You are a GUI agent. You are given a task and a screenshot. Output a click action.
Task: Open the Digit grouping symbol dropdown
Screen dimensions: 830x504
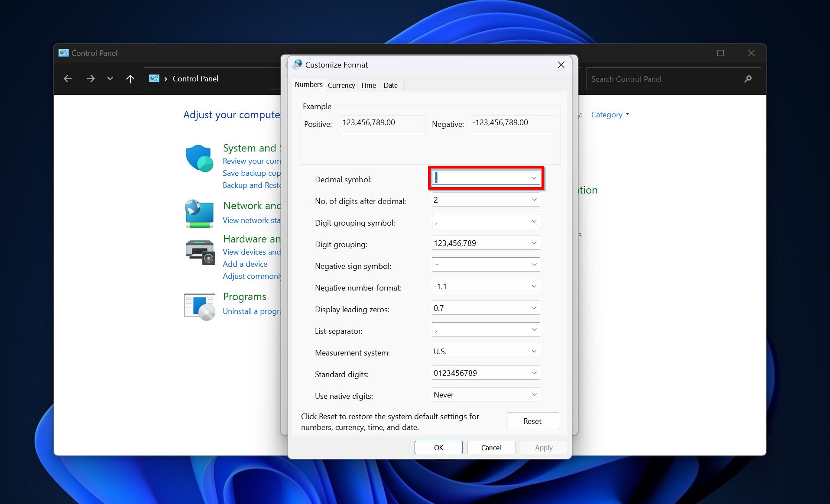[534, 221]
